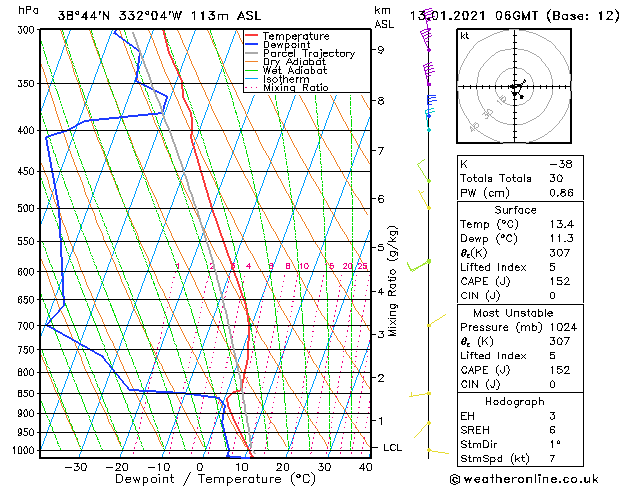Click the "Dewpoint" legend entry
The width and height of the screenshot is (629, 486).
pyautogui.click(x=286, y=45)
